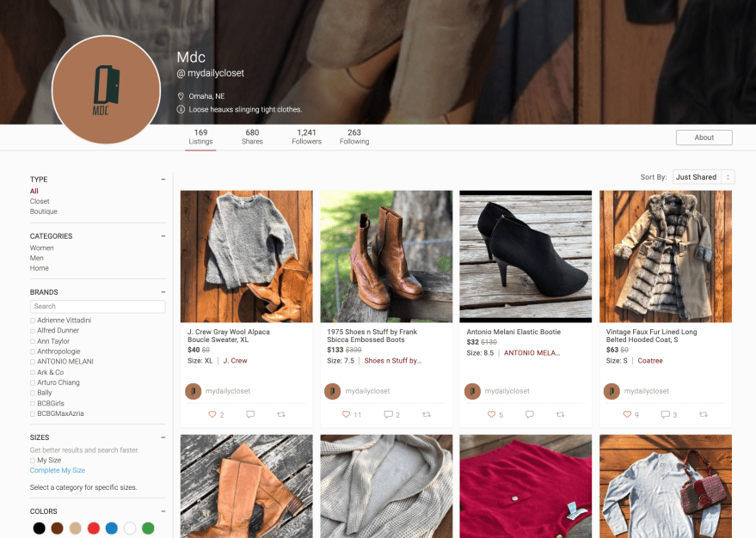The height and width of the screenshot is (538, 756).
Task: Check the Anthropologie brand filter
Action: pyautogui.click(x=33, y=352)
